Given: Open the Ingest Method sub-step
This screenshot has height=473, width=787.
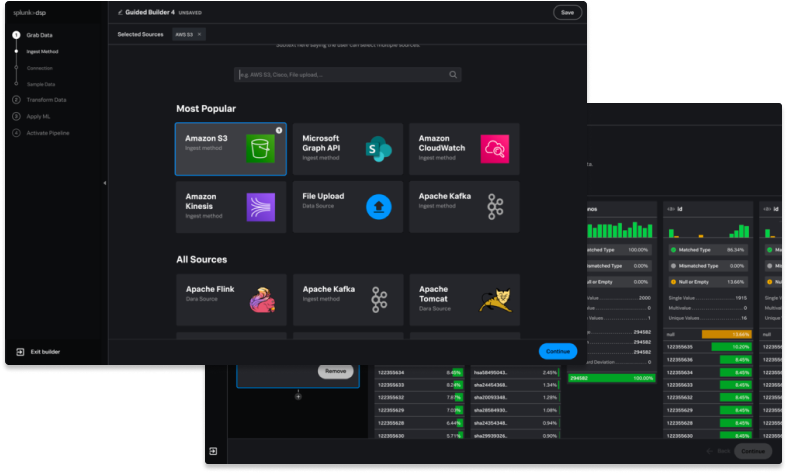Looking at the screenshot, I should [x=42, y=52].
